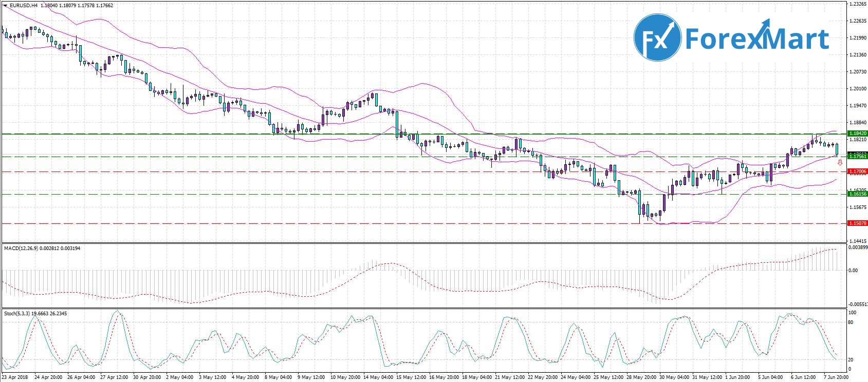Click the ForexMart brand text
This screenshot has width=868, height=382.
[756, 39]
